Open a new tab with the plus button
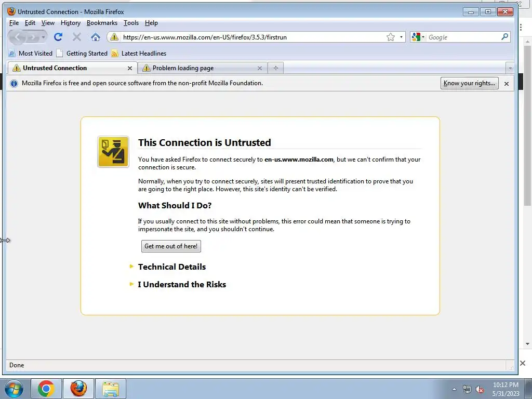Screen dimensions: 532x399 click(275, 68)
